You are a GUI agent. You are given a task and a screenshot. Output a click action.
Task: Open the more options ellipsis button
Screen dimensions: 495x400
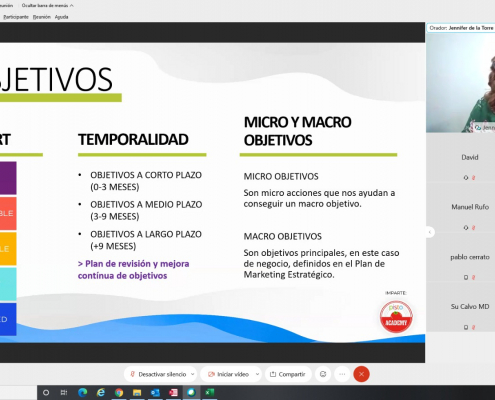342,374
